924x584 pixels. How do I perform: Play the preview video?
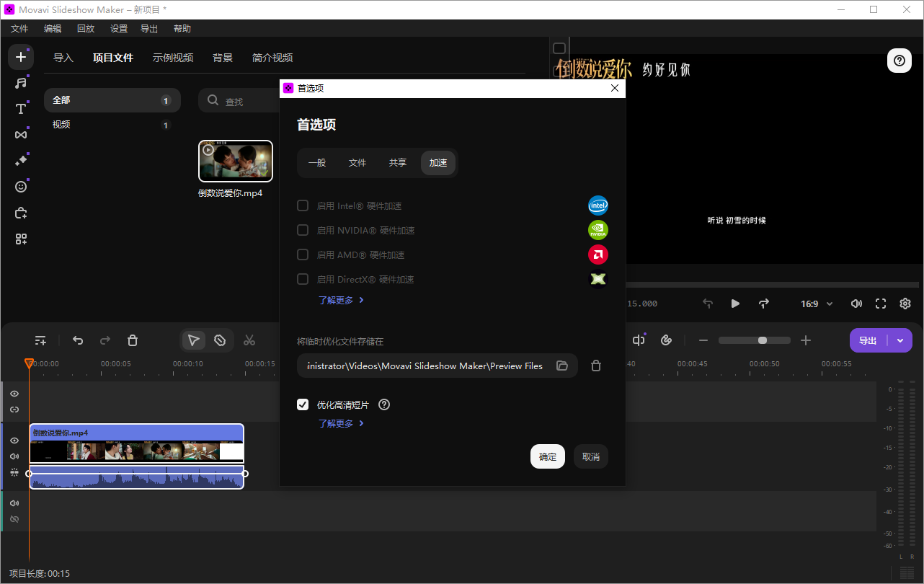(x=735, y=304)
